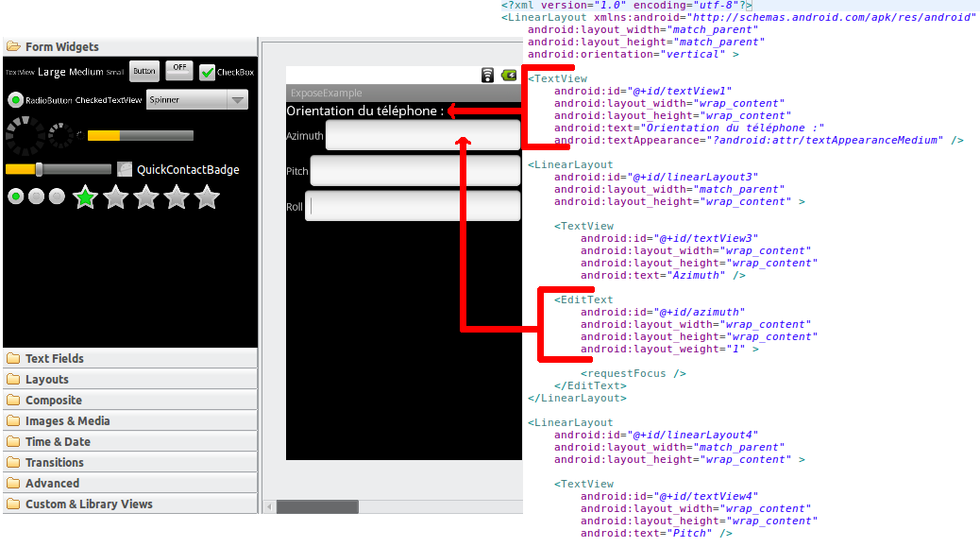
Task: Select the medium progress spinner widget
Action: pyautogui.click(x=61, y=136)
